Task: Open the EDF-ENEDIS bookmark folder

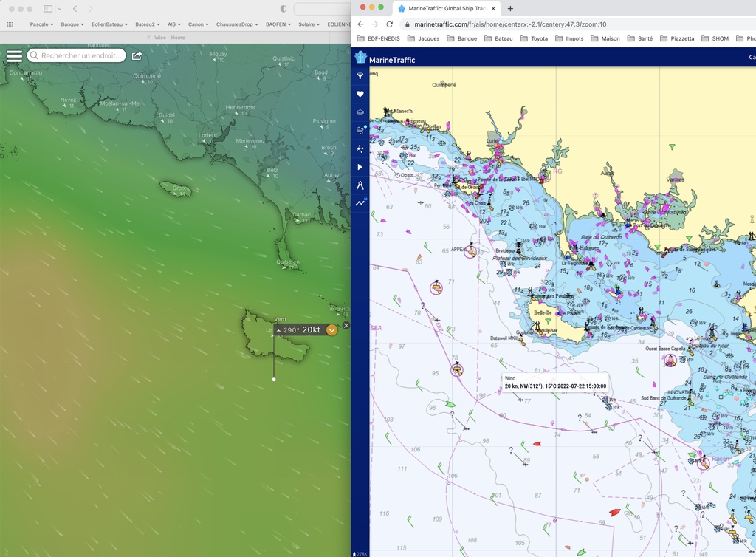Action: click(x=379, y=38)
